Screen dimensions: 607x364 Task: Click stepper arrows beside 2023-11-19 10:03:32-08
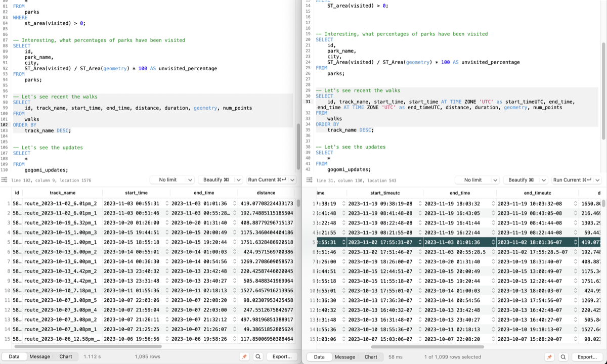(x=575, y=203)
